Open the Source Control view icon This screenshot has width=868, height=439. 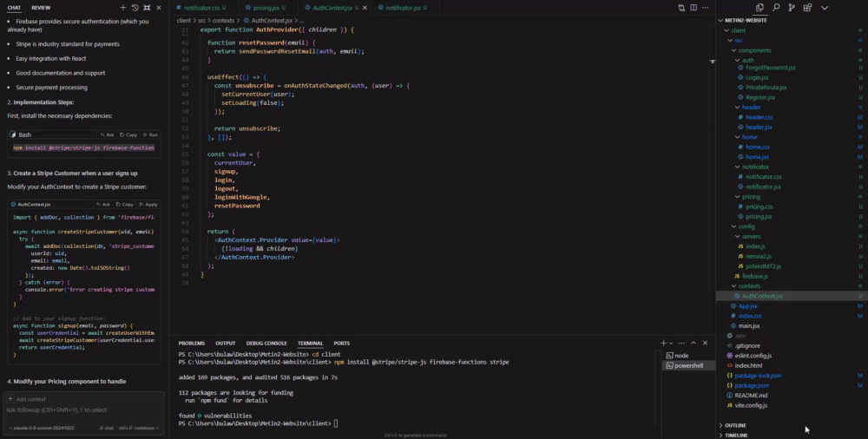click(792, 8)
